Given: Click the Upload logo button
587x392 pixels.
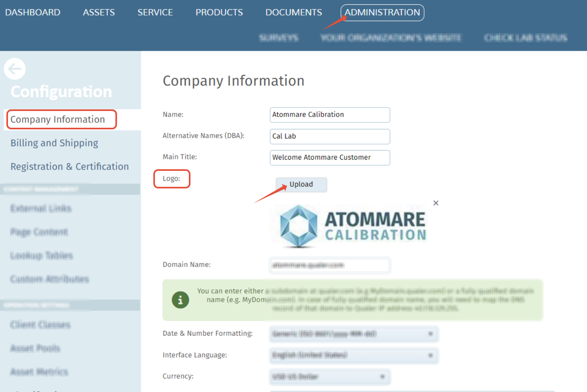Looking at the screenshot, I should (301, 185).
